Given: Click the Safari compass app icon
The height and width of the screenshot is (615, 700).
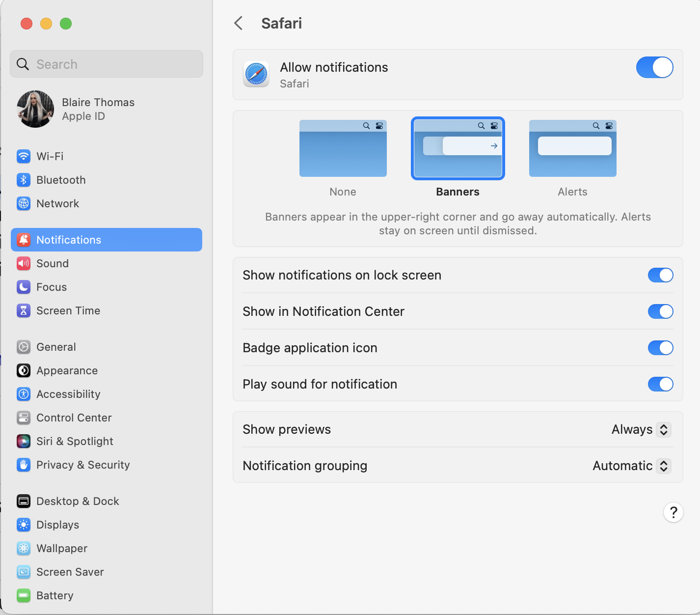Looking at the screenshot, I should (256, 74).
